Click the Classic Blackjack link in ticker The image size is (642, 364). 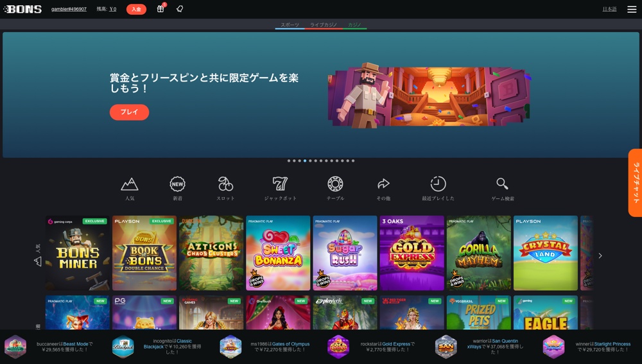tap(168, 344)
